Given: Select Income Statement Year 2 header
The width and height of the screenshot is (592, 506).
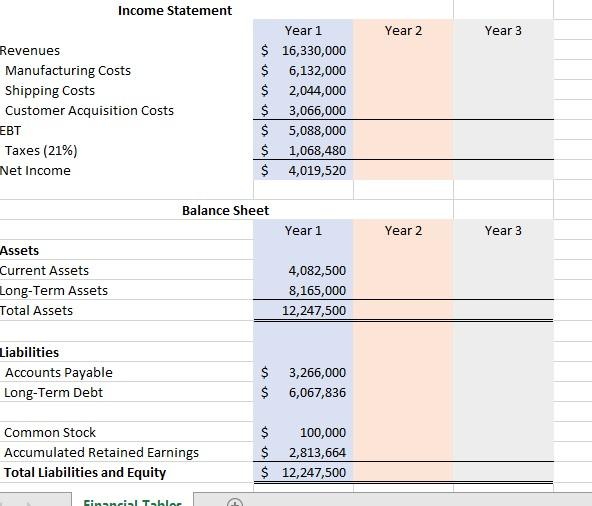Looking at the screenshot, I should tap(403, 31).
